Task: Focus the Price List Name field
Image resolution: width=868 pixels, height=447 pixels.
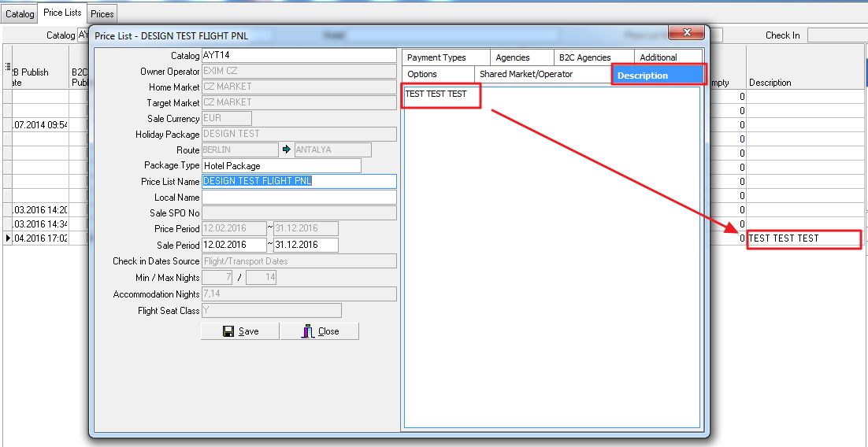Action: [299, 181]
